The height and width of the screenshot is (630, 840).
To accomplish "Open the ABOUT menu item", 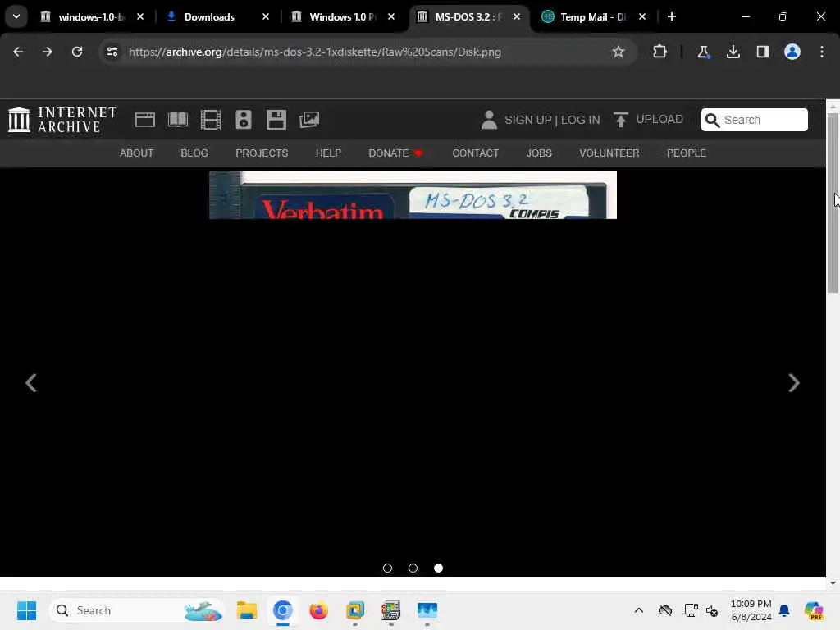I will point(137,153).
